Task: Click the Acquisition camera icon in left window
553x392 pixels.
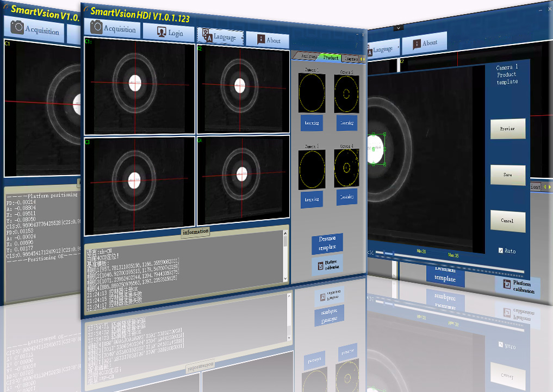Action: click(17, 28)
